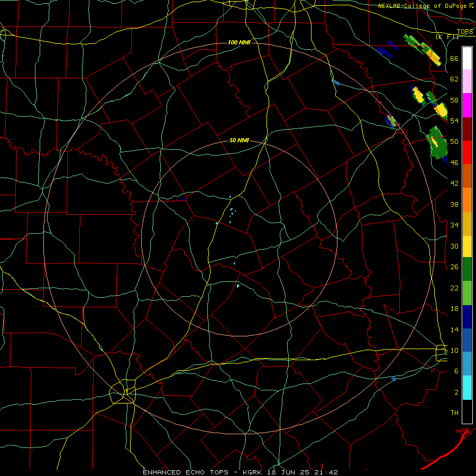Select the dark green legend swatch

467,269
